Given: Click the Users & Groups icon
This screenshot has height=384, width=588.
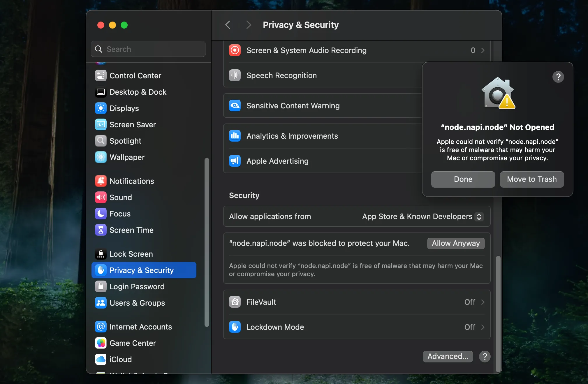Looking at the screenshot, I should [101, 303].
